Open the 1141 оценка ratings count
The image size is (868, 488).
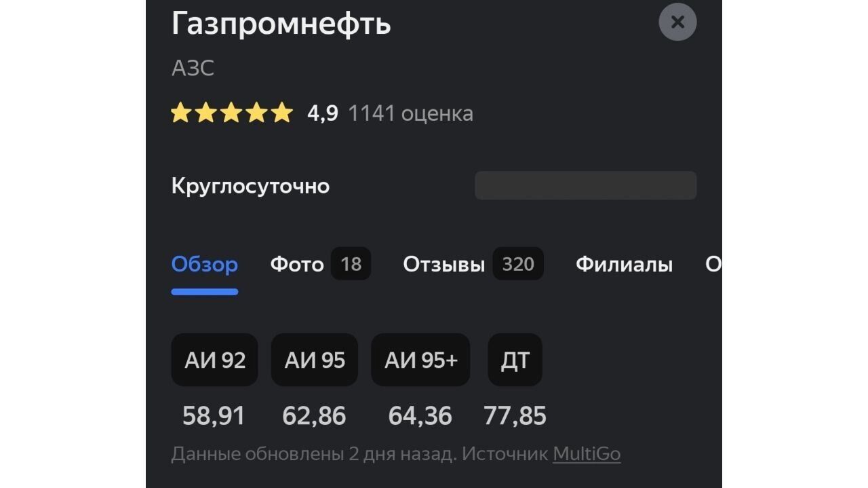pyautogui.click(x=410, y=113)
